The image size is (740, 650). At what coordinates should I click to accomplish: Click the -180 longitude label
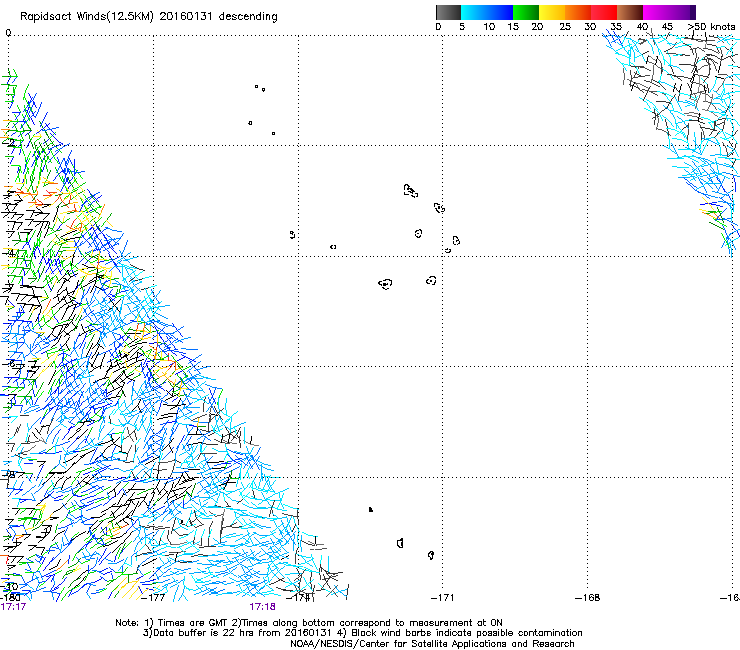click(x=10, y=598)
